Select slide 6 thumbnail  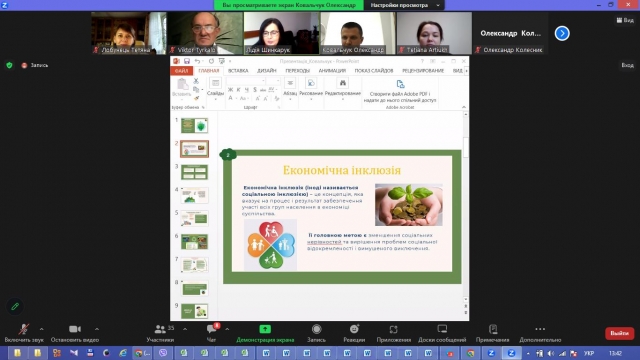[194, 241]
